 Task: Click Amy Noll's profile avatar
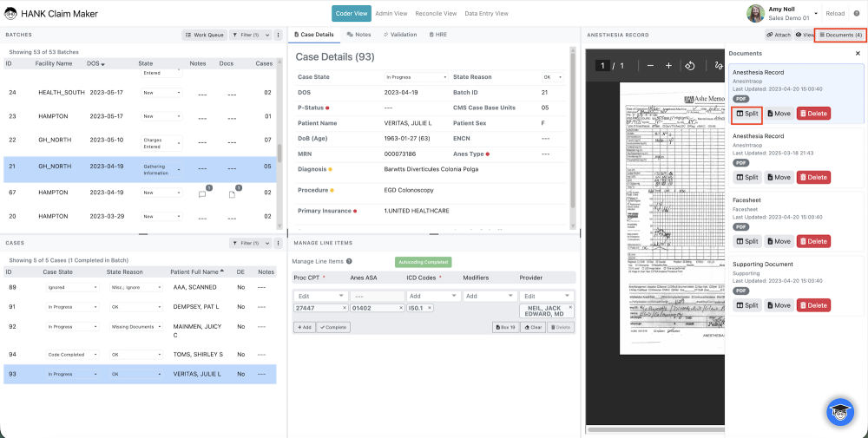pos(756,13)
